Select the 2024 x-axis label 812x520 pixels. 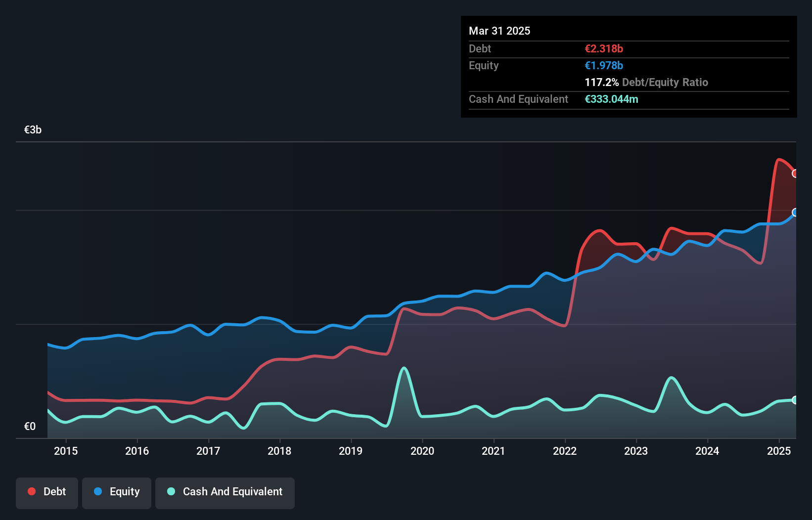707,451
